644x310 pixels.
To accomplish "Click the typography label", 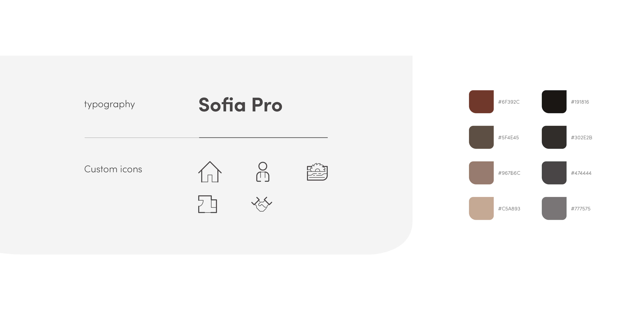I will pyautogui.click(x=109, y=104).
